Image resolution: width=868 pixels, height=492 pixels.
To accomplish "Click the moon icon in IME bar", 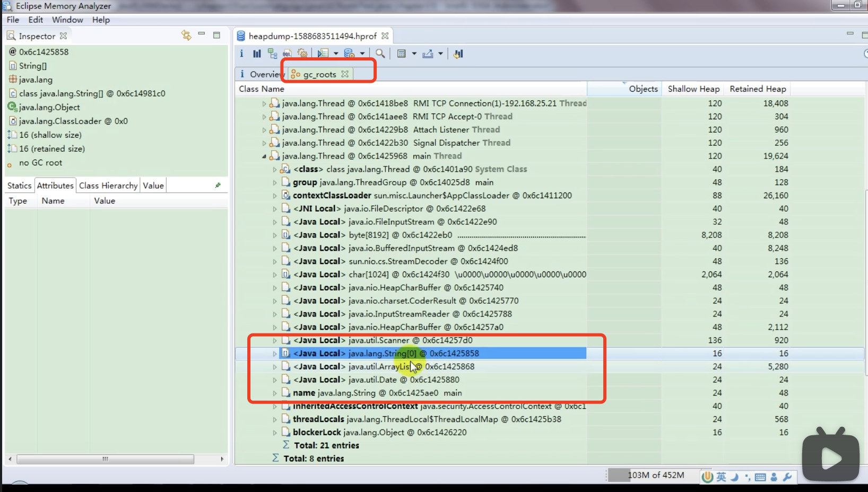I will tap(735, 477).
